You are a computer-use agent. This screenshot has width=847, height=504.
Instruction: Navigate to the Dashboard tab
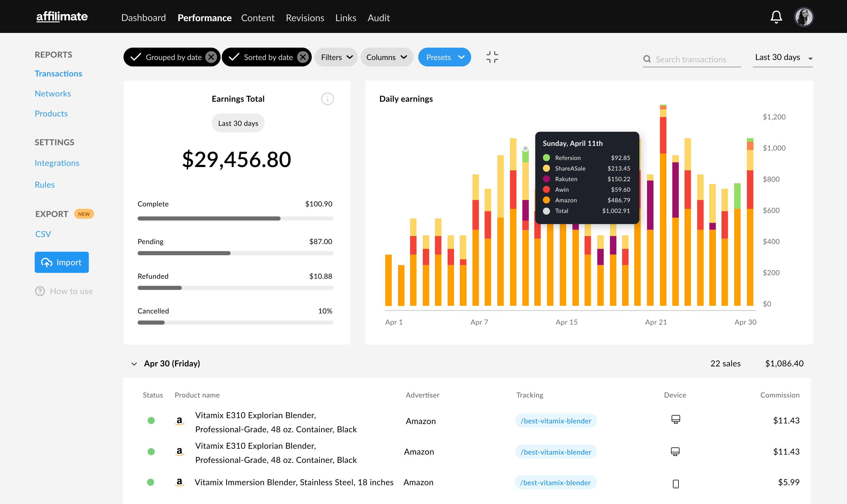coord(143,17)
